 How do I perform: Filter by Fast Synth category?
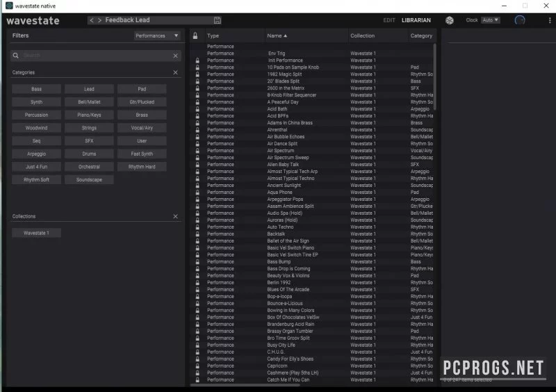click(142, 154)
